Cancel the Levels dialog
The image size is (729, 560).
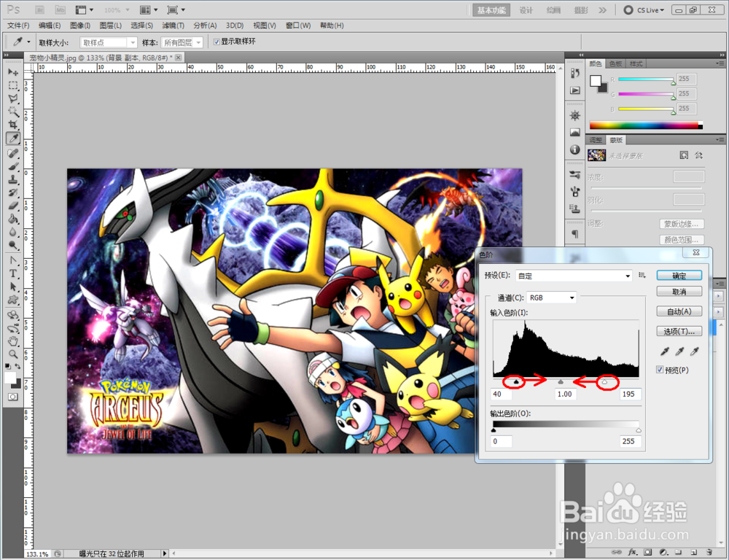(679, 292)
